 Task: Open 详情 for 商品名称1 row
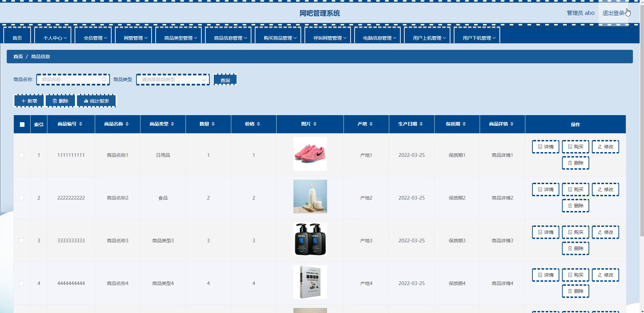546,147
